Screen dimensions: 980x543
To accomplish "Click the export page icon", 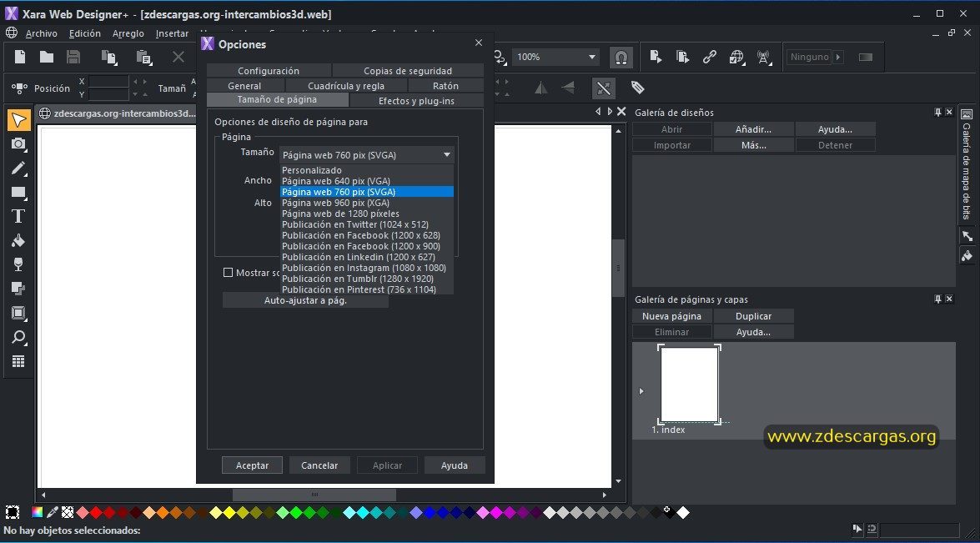I will (656, 57).
